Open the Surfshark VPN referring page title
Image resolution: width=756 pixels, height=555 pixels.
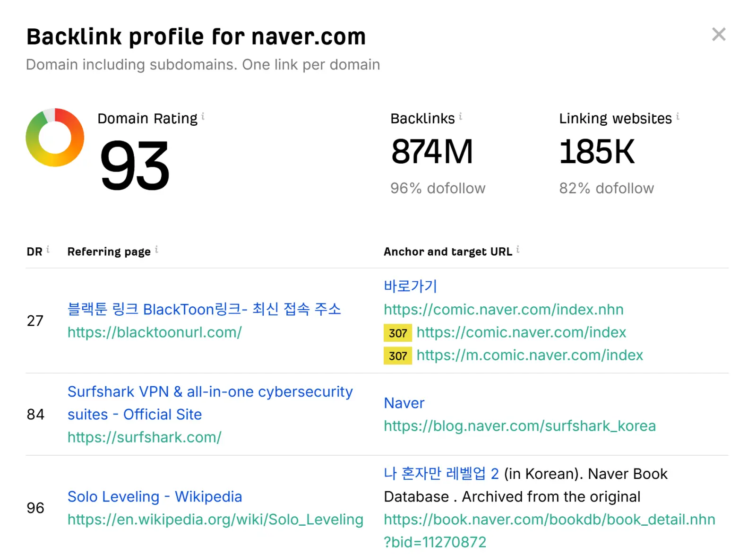coord(210,403)
